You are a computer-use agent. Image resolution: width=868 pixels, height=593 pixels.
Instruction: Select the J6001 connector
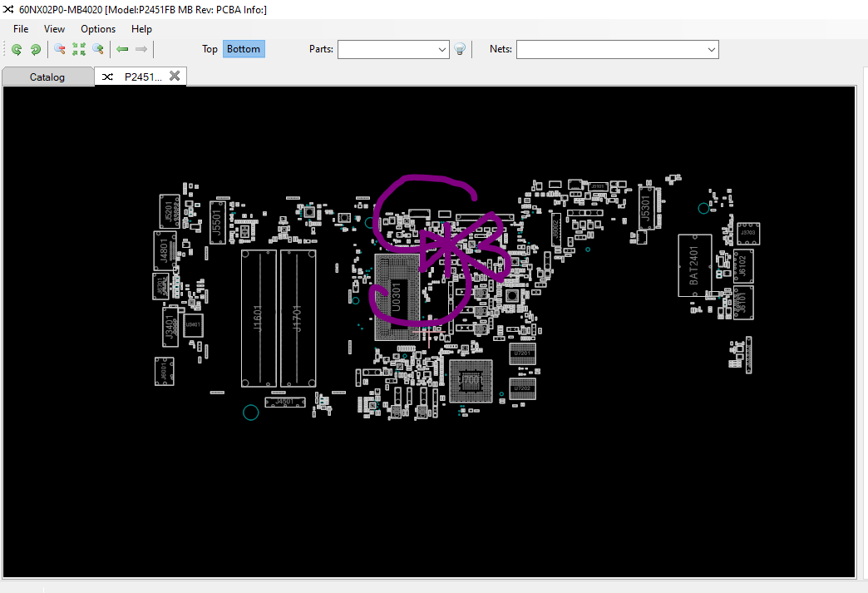point(165,371)
